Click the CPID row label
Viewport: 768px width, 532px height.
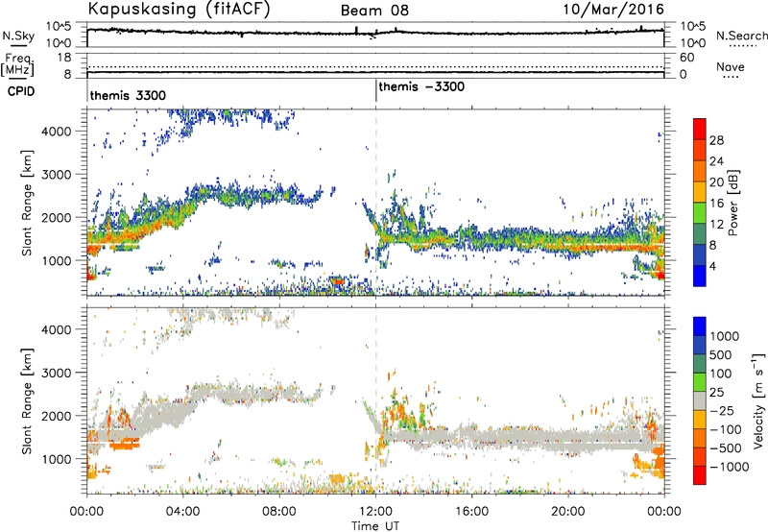coord(21,91)
